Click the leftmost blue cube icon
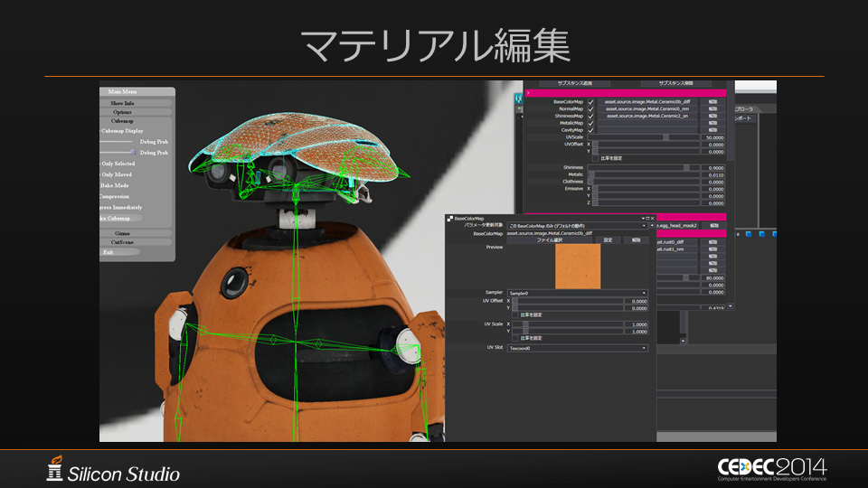 click(x=749, y=234)
